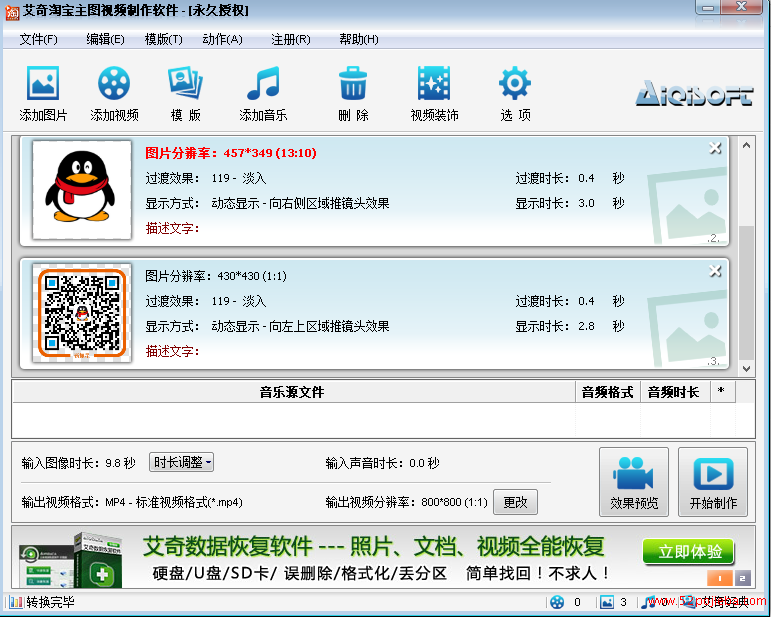
Task: Click the 效果预览 camera preview button
Action: (634, 482)
